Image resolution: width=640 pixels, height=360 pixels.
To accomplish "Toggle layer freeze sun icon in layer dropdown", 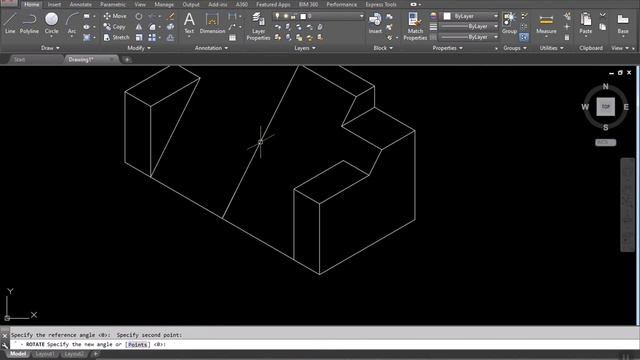I will point(286,16).
